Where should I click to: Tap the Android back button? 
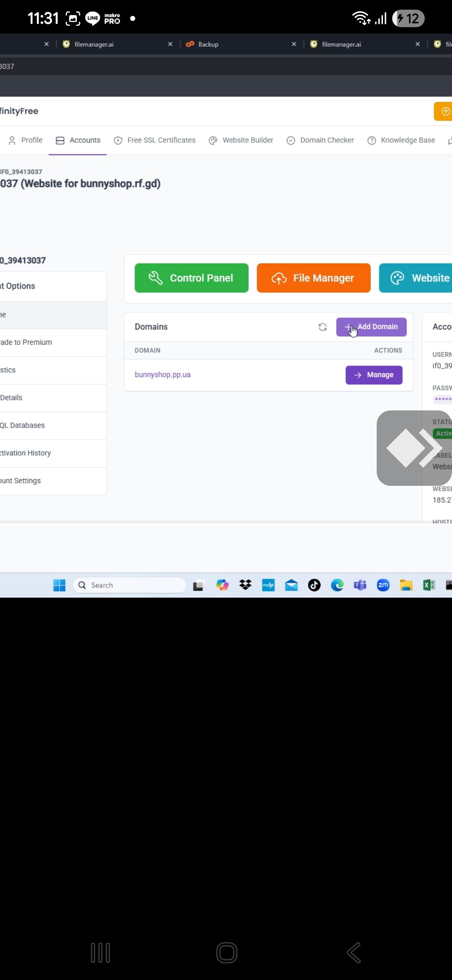click(354, 953)
